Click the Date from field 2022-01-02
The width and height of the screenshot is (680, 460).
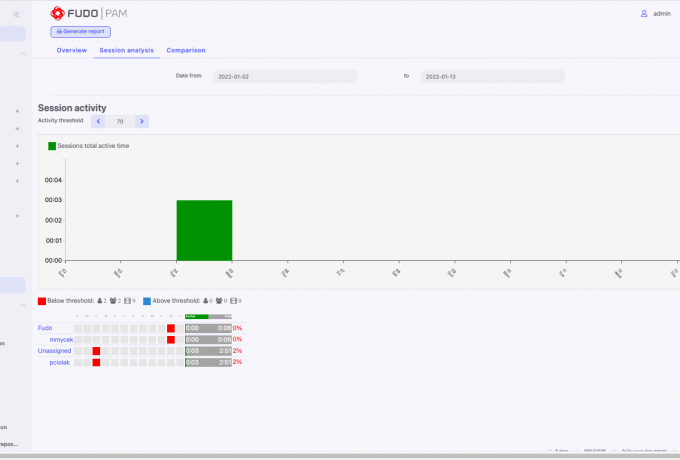click(x=284, y=76)
